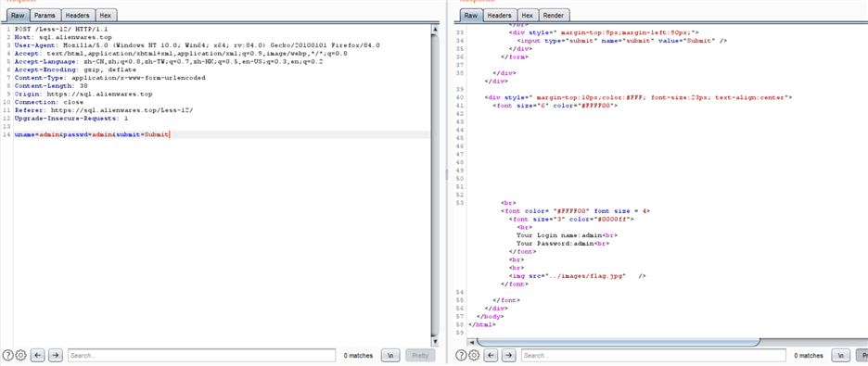Image resolution: width=868 pixels, height=366 pixels.
Task: Go to previous match in Request panel
Action: [x=38, y=356]
